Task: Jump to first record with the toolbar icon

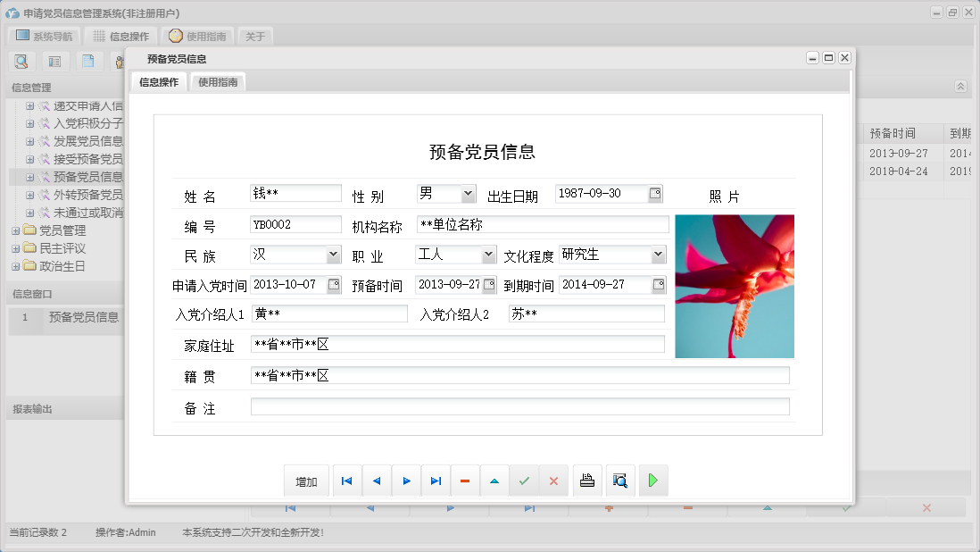Action: click(x=346, y=481)
